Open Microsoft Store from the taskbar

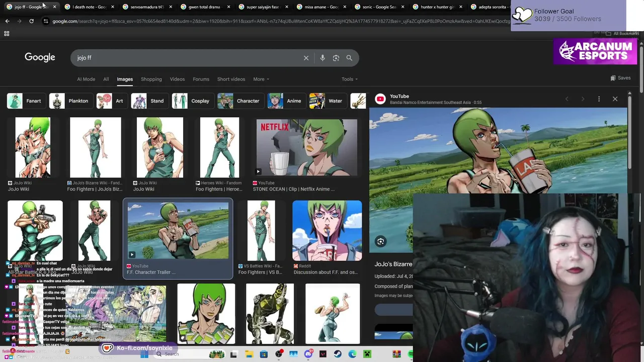coord(264,354)
